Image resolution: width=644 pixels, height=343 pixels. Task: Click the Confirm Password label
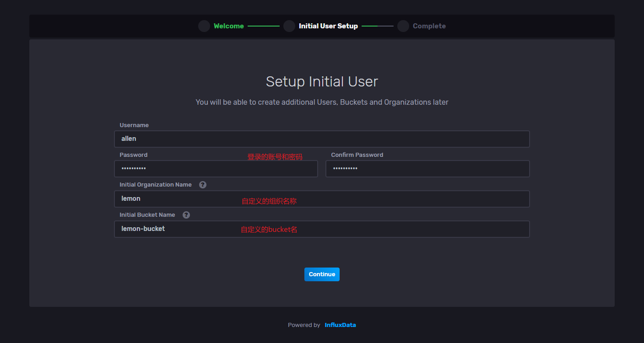pyautogui.click(x=357, y=155)
